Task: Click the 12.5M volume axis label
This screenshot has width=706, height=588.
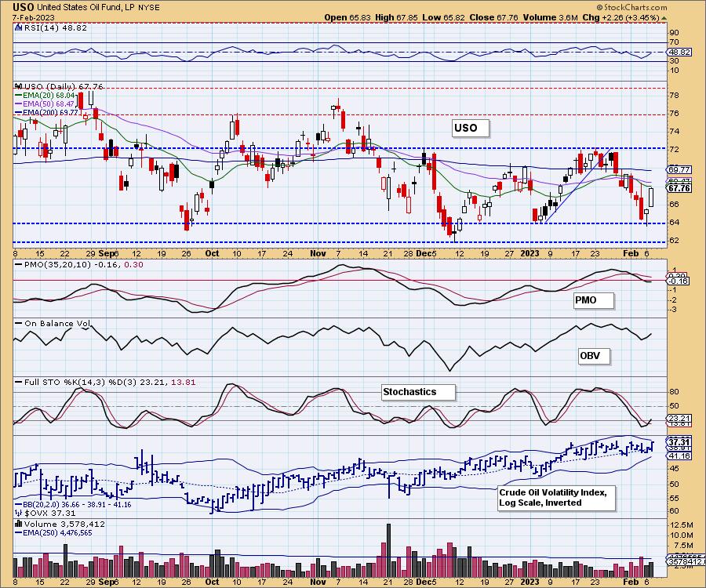Action: click(x=682, y=525)
